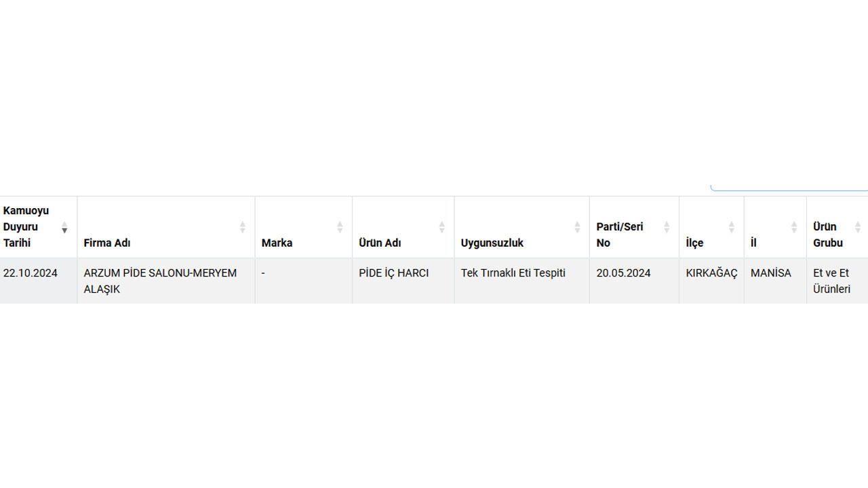Image resolution: width=868 pixels, height=488 pixels.
Task: Click sort arrows in Kamuoyu Duyuru Tarihi column
Action: click(x=64, y=227)
